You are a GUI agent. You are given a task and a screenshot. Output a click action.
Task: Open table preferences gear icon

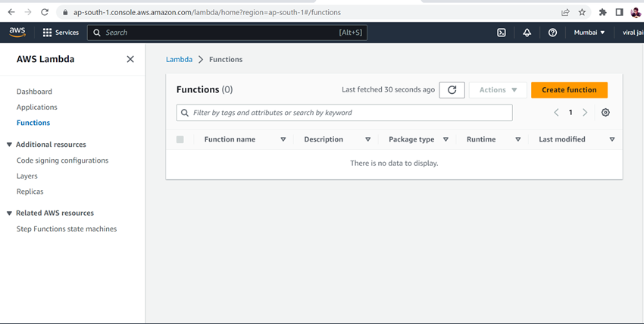[x=605, y=113]
